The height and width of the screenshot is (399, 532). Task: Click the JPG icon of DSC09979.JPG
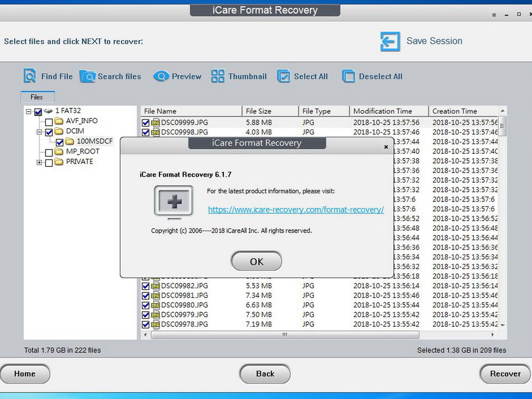155,314
